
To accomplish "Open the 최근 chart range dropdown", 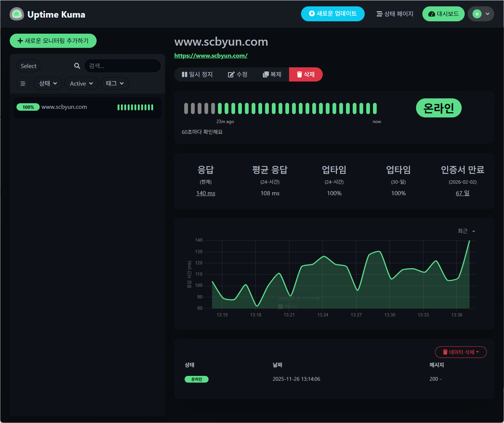I will pyautogui.click(x=466, y=231).
